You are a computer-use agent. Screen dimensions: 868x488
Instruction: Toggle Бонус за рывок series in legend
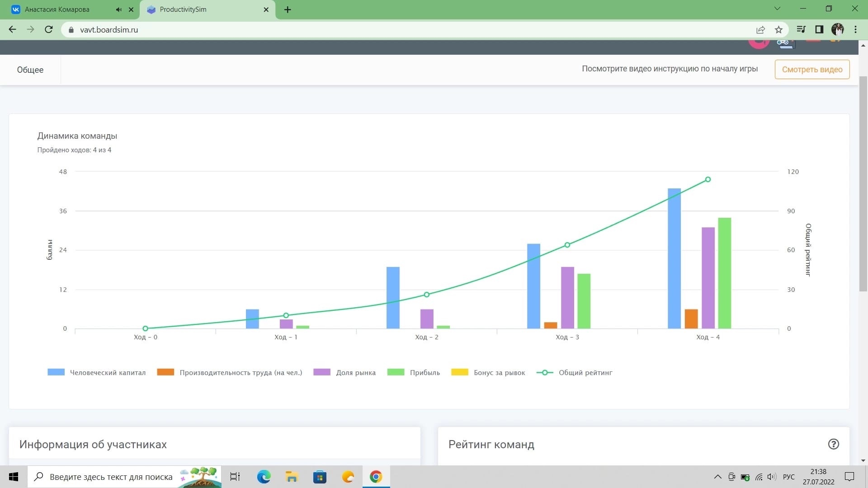pyautogui.click(x=488, y=372)
